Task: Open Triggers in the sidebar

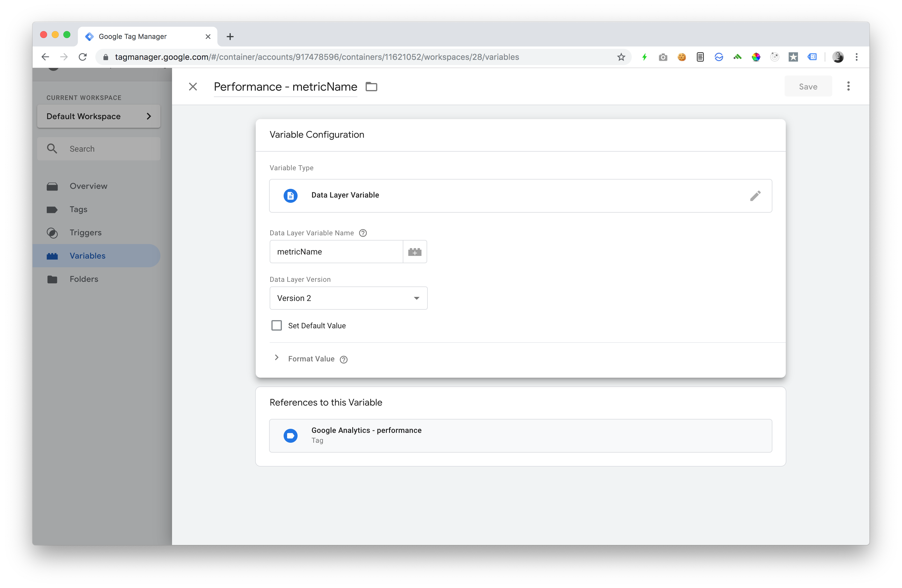Action: tap(85, 233)
